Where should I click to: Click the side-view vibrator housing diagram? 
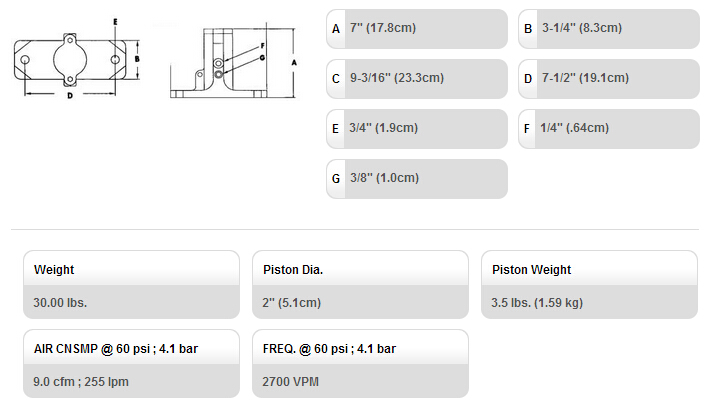(233, 62)
